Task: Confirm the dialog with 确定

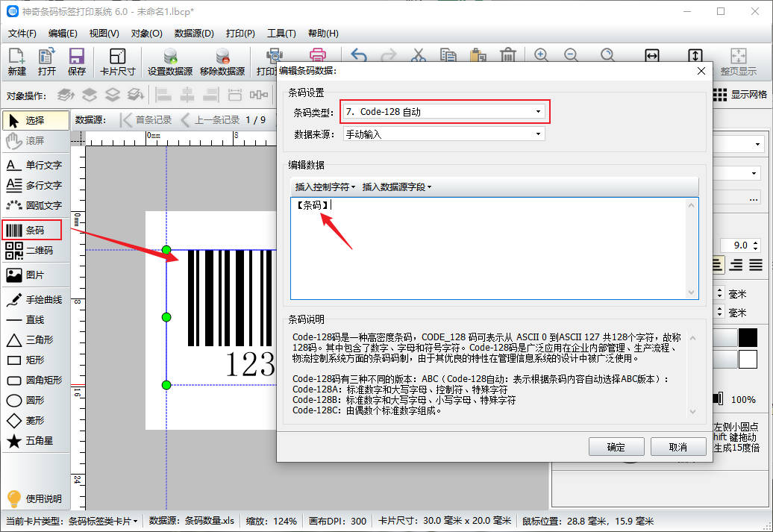Action: (616, 447)
